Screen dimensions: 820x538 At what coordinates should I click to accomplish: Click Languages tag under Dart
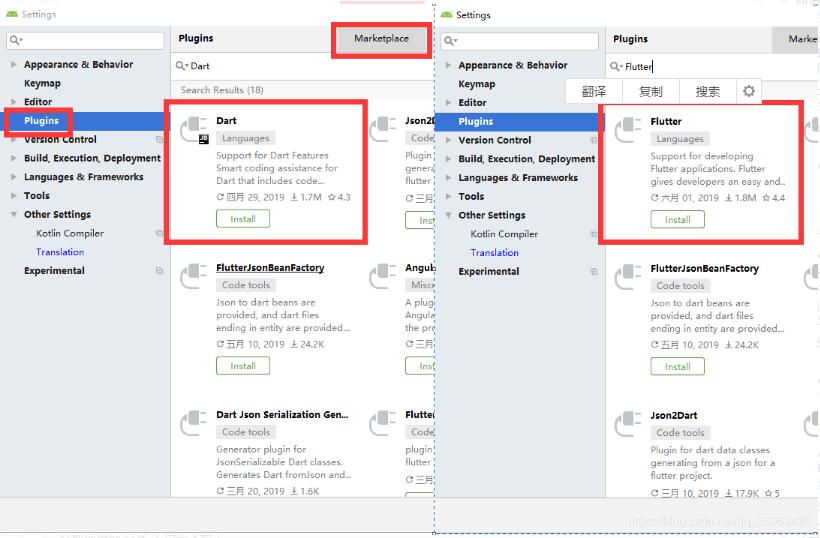point(245,138)
